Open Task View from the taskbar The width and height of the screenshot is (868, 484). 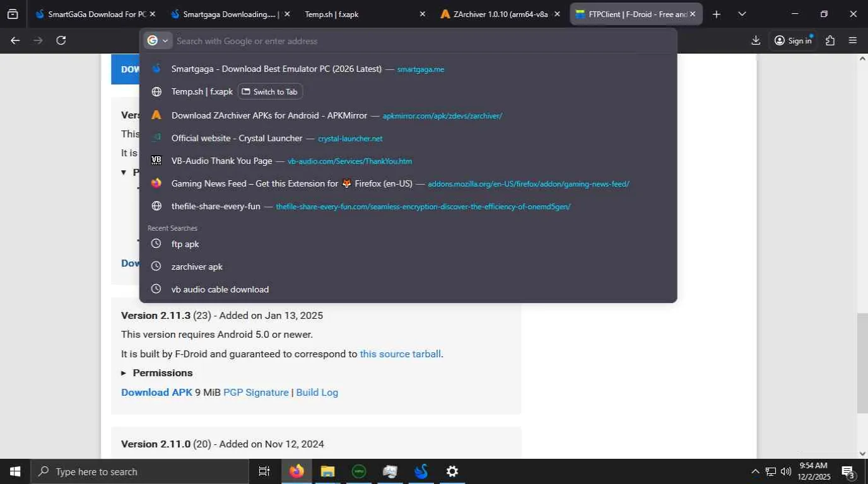(x=264, y=471)
